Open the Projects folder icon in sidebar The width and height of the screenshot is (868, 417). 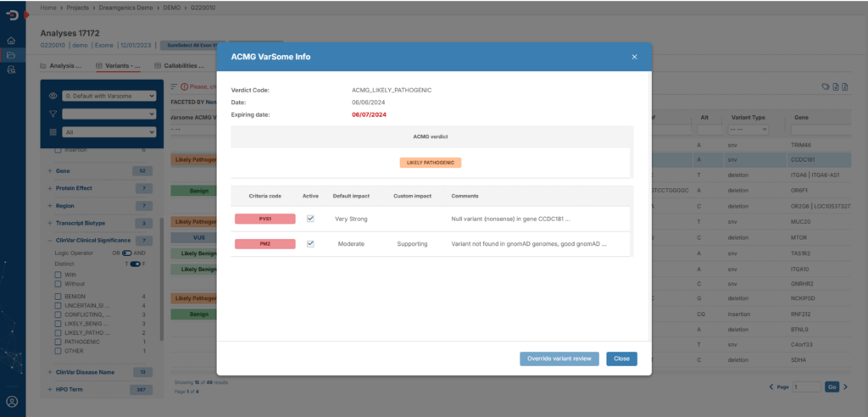click(x=11, y=55)
